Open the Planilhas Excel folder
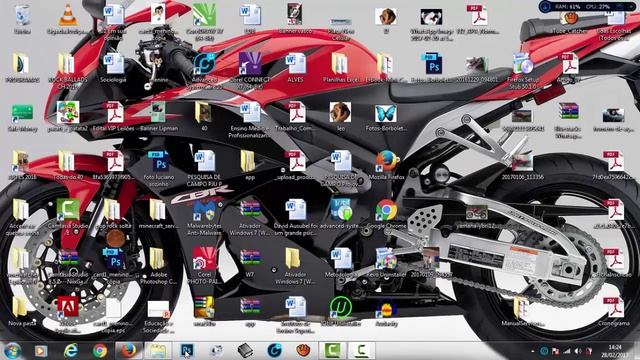This screenshot has width=640, height=360. click(340, 64)
